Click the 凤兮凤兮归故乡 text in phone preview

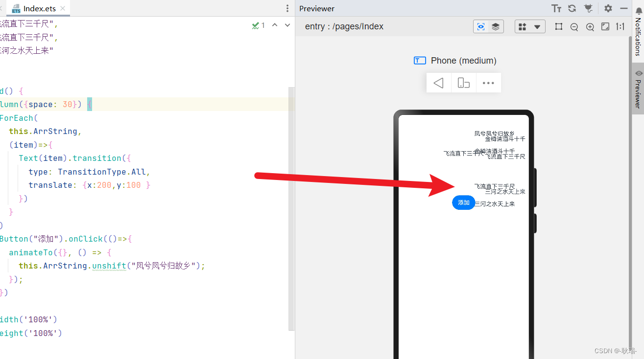point(494,134)
